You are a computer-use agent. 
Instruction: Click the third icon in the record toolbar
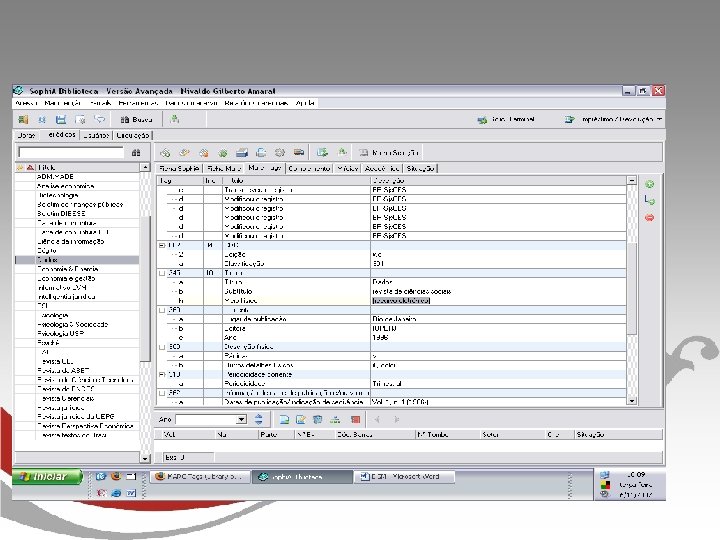[x=203, y=152]
